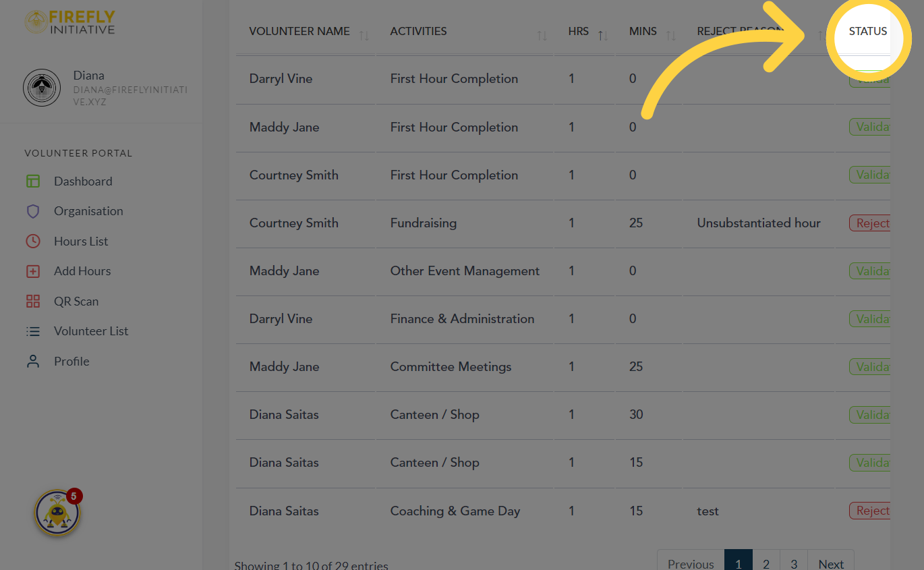Click the Committee Meetings activity
The width and height of the screenshot is (924, 570).
point(451,367)
